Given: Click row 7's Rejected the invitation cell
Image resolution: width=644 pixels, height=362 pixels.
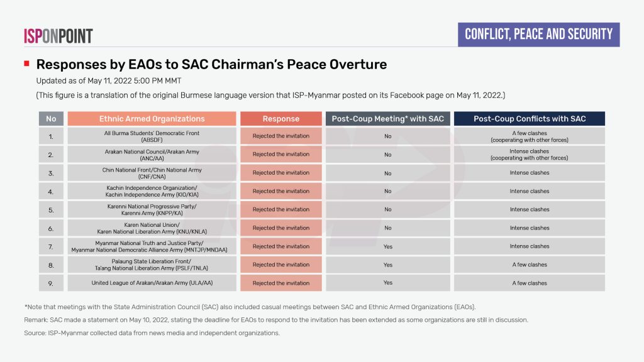Looking at the screenshot, I should tap(281, 246).
